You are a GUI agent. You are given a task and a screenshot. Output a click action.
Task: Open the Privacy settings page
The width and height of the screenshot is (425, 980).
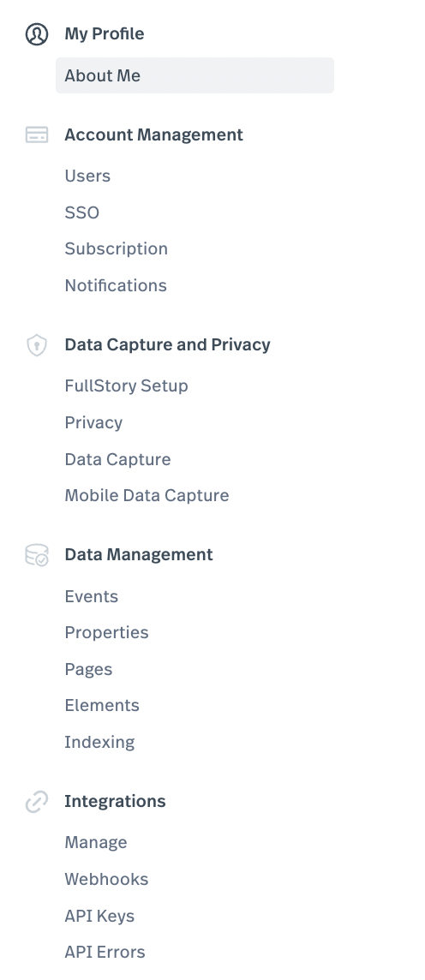pos(93,422)
